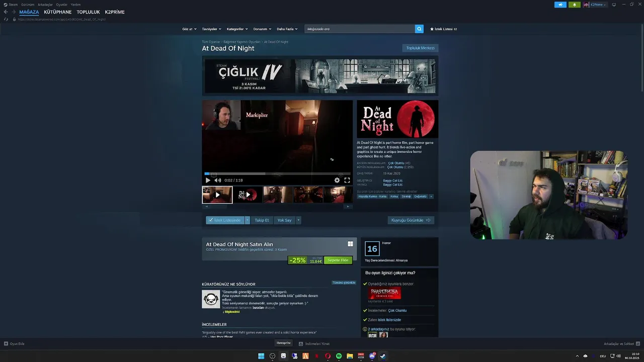The width and height of the screenshot is (644, 362).
Task: Go back with the navigation arrow
Action: (6, 12)
